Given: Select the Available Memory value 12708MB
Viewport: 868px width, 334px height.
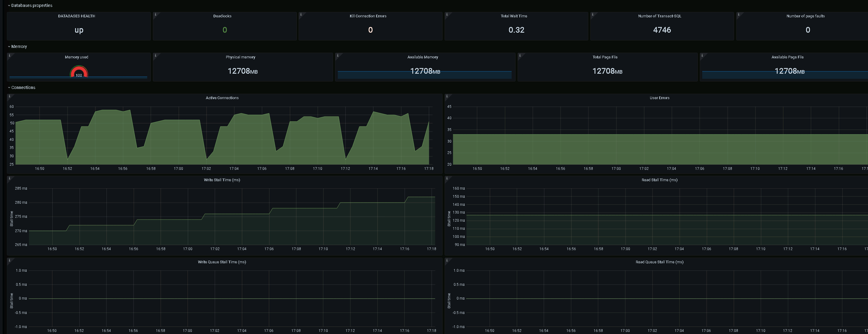Looking at the screenshot, I should (x=425, y=71).
